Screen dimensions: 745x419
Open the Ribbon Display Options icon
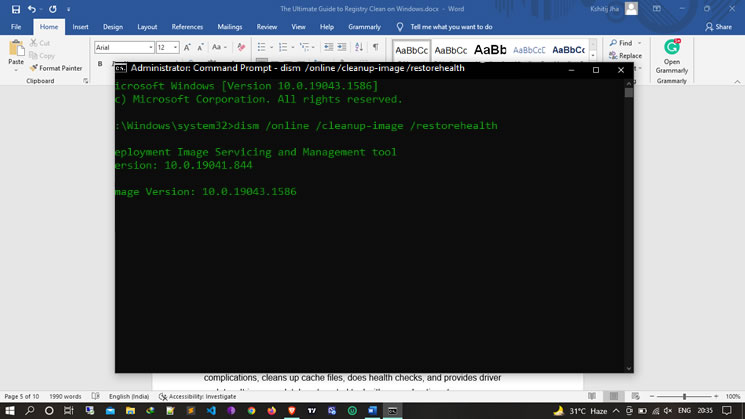tap(657, 9)
